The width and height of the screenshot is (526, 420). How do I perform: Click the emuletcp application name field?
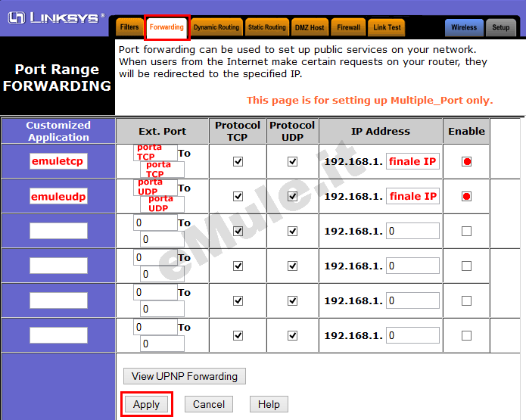pos(58,161)
